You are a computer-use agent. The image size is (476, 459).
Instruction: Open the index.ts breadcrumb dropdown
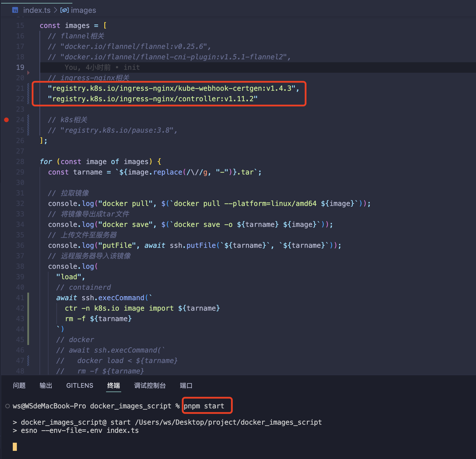(x=37, y=10)
